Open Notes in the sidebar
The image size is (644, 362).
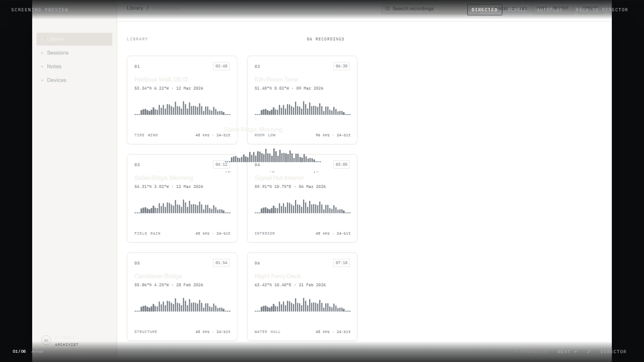pos(74,66)
